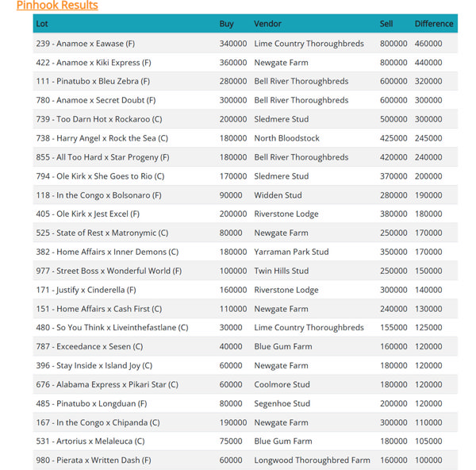Select lot 525 - State of Rest x Matronymic
The width and height of the screenshot is (476, 470).
(x=102, y=233)
